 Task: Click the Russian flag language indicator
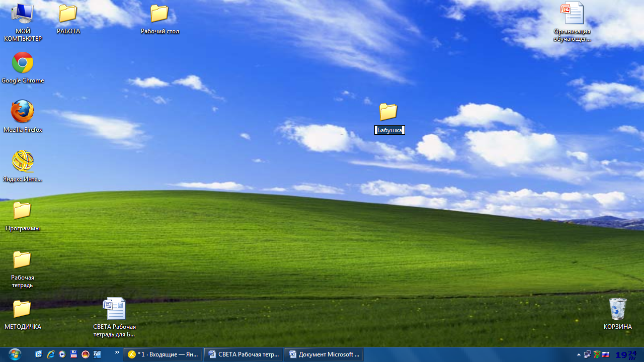point(606,354)
